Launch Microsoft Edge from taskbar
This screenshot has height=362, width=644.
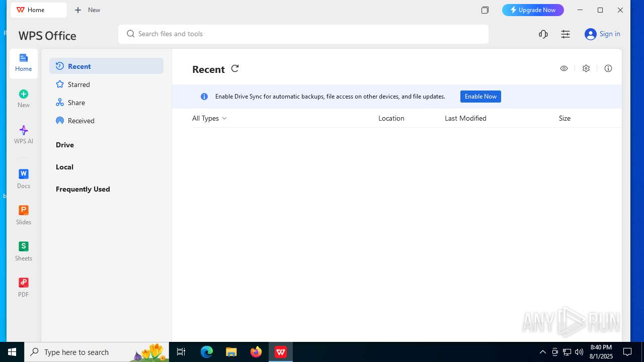click(x=207, y=352)
